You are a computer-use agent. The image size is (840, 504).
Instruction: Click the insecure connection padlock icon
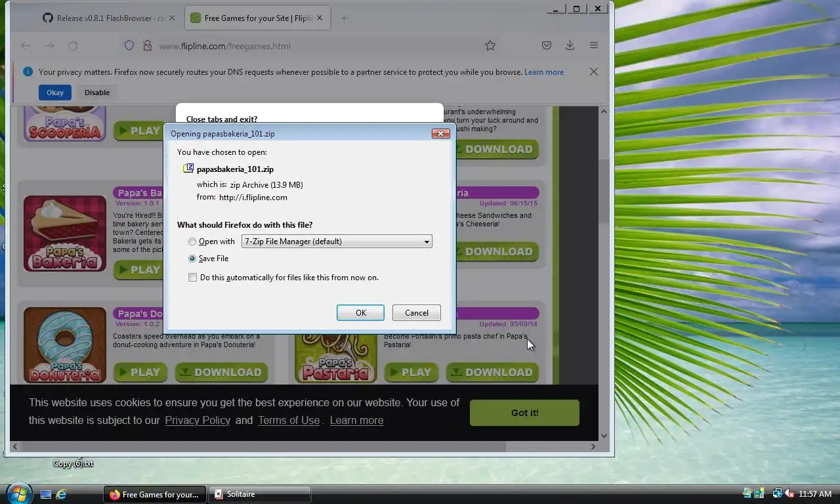click(x=147, y=46)
